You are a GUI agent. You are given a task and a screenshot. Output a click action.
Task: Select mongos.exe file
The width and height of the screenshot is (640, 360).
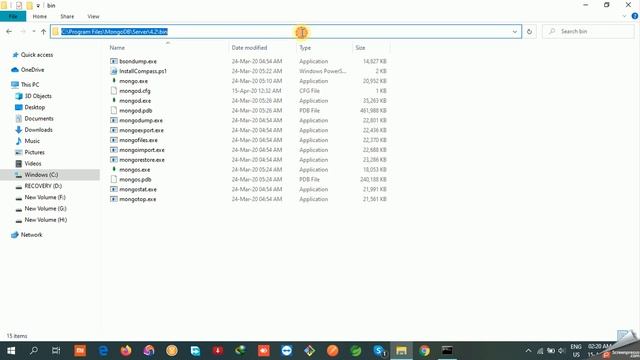pyautogui.click(x=135, y=169)
